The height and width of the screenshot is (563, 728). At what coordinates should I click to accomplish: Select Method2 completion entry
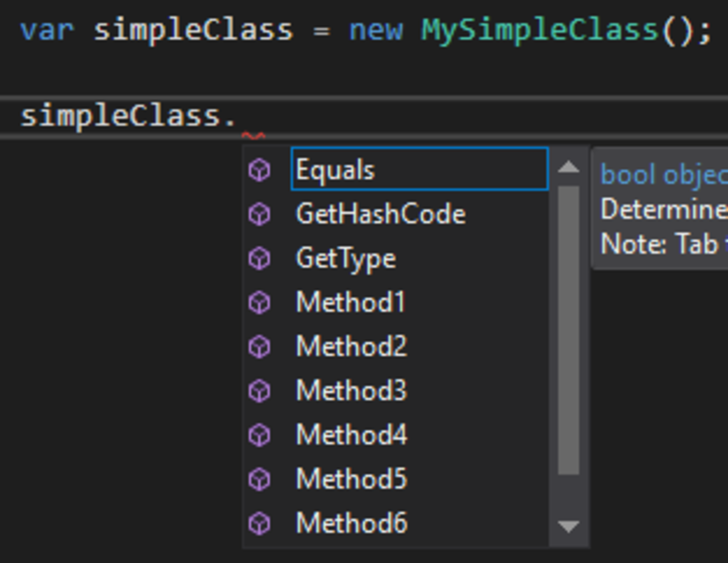click(x=351, y=346)
